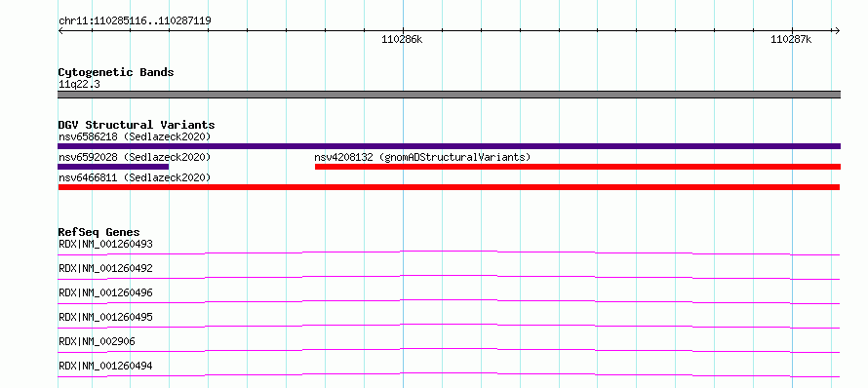Click the 110287k ruler tick label
868x388 pixels.
[791, 40]
